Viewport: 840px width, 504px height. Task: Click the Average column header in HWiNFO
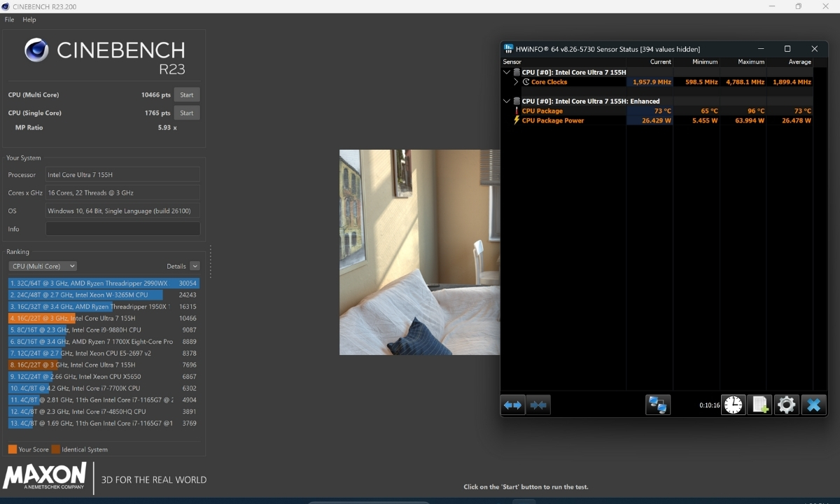pyautogui.click(x=799, y=62)
